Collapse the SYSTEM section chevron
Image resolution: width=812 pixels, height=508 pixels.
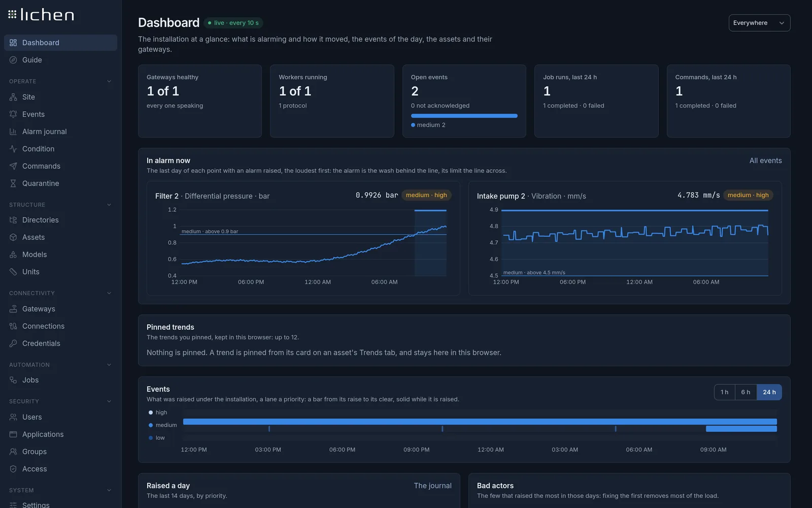point(109,490)
